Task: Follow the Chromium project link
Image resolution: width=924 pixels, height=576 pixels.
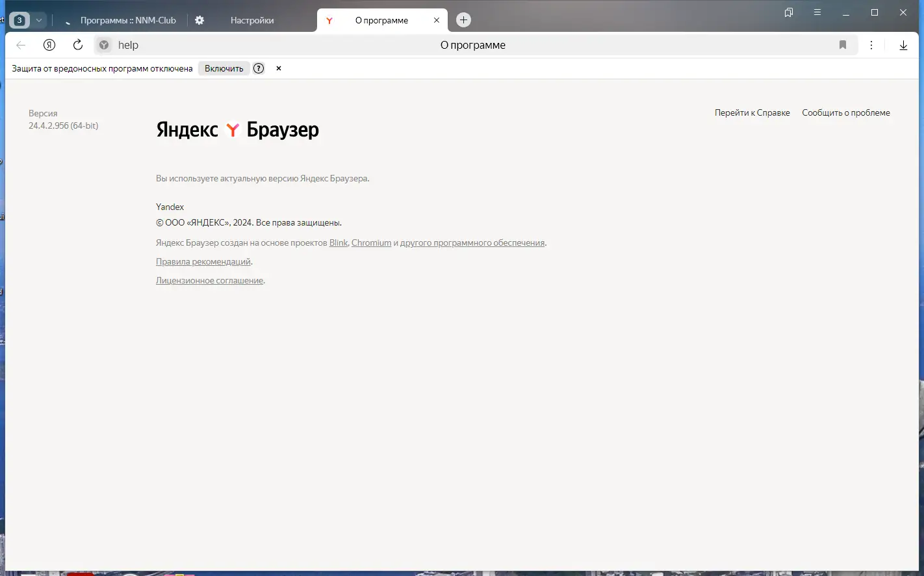Action: point(371,242)
